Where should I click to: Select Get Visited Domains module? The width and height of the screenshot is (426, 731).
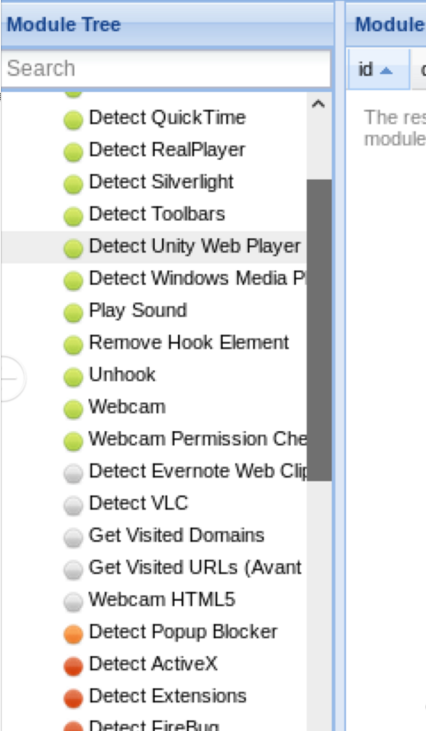[x=176, y=535]
